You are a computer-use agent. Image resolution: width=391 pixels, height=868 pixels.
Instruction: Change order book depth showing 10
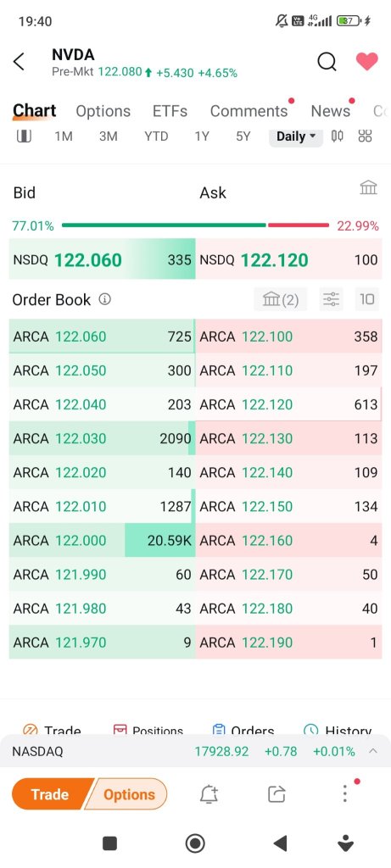pos(366,299)
